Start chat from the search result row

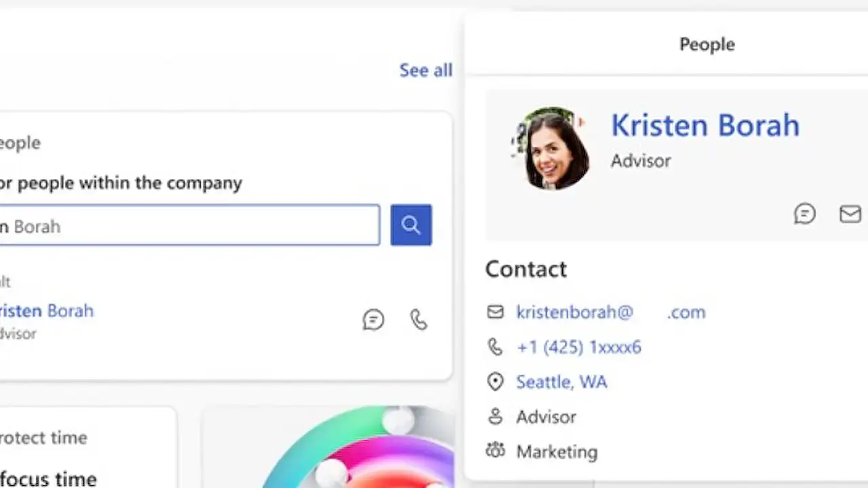(x=373, y=319)
